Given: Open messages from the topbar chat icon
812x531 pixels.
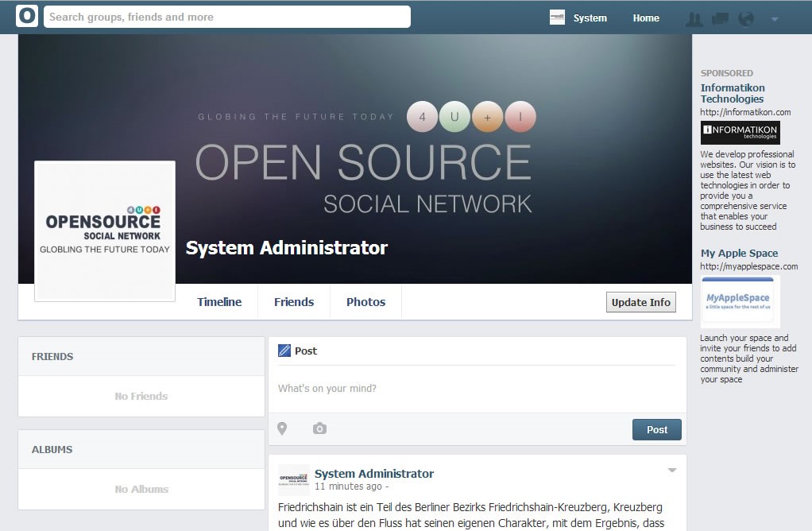Looking at the screenshot, I should (720, 18).
